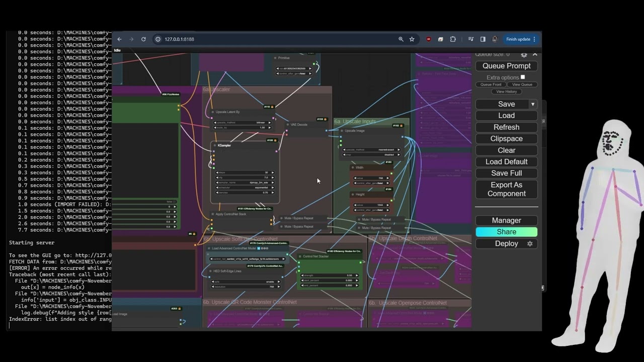Collapse the Width node dot

click(353, 167)
